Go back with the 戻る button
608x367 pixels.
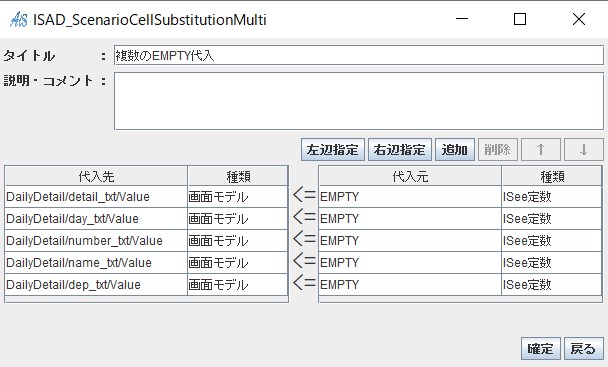584,348
